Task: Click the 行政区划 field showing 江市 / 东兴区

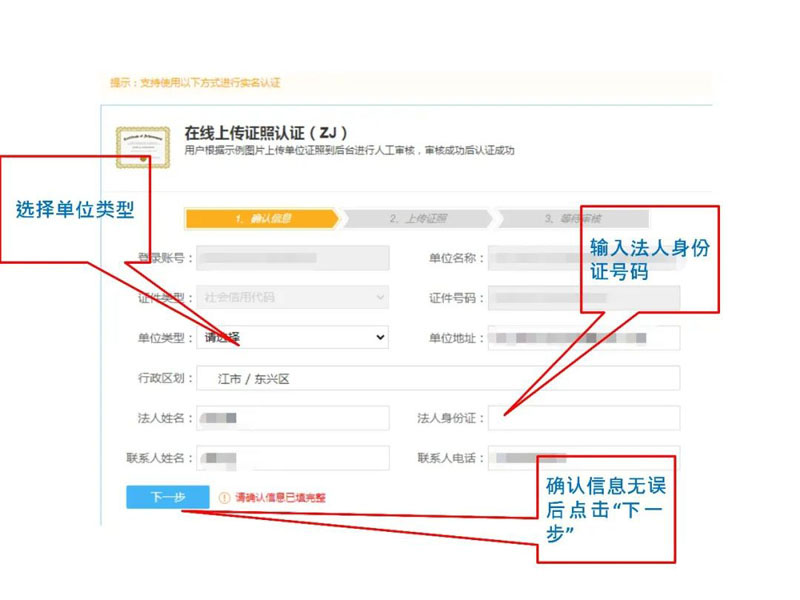Action: click(x=400, y=377)
